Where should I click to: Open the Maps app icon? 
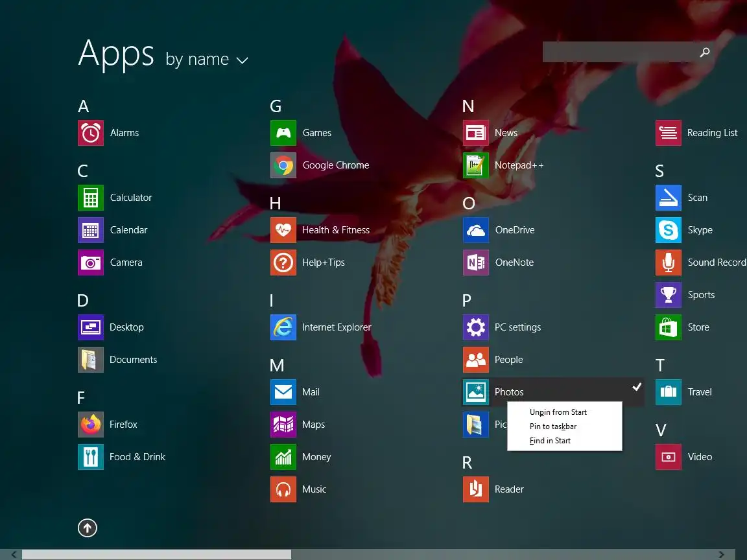(x=283, y=425)
